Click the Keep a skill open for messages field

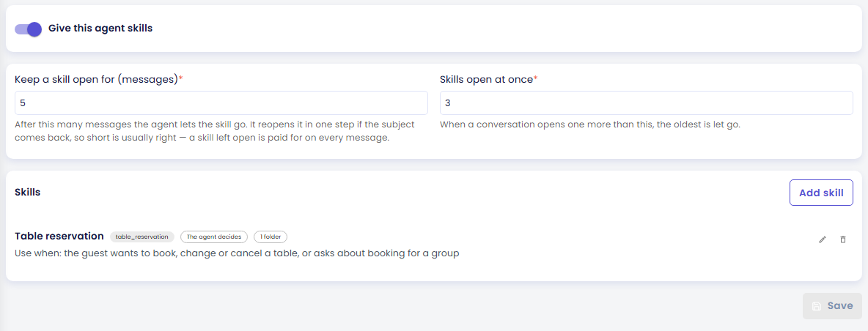coord(221,103)
